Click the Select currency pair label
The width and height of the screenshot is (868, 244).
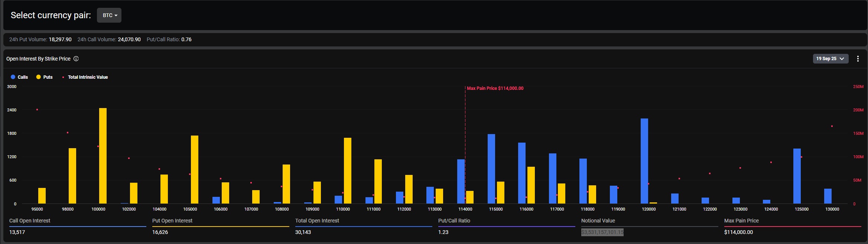point(51,15)
